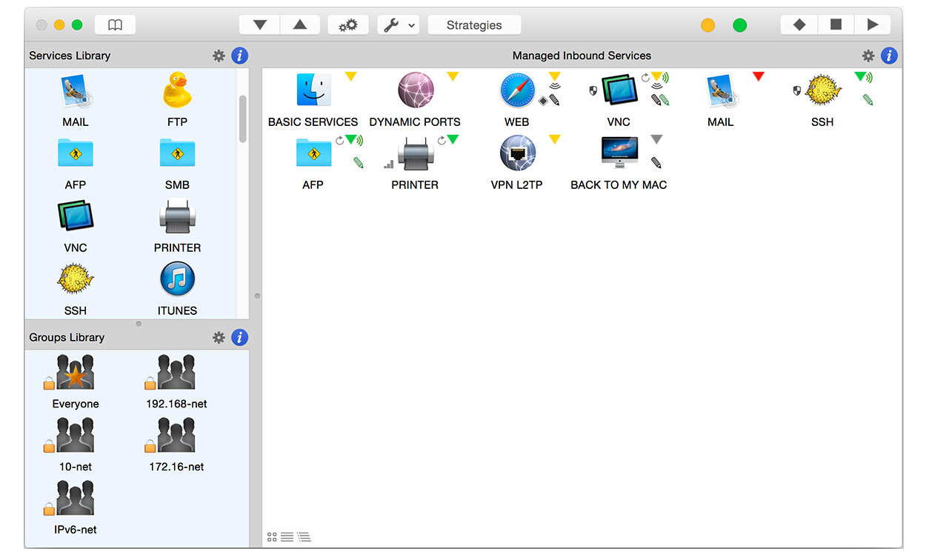
Task: Select the VNC service in Services Library
Action: tap(75, 216)
